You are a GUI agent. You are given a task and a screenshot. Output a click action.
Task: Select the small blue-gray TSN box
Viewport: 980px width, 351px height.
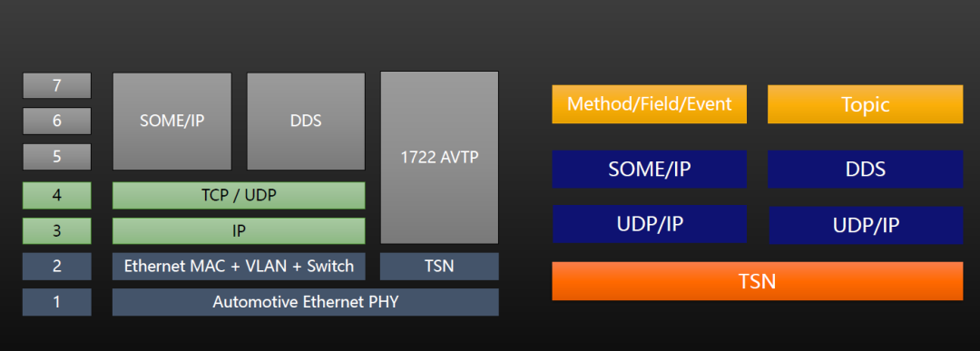click(439, 266)
